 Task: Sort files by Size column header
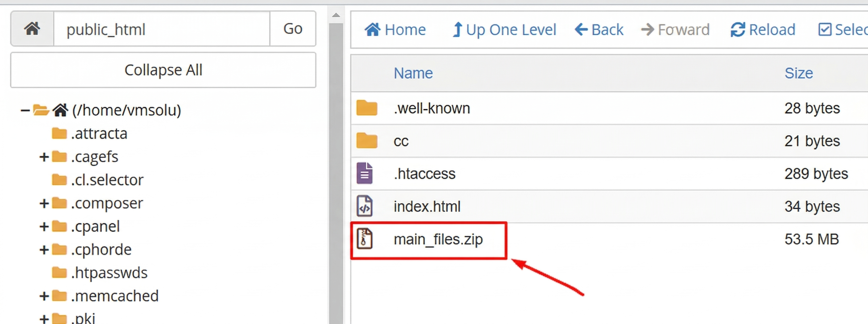pos(798,73)
